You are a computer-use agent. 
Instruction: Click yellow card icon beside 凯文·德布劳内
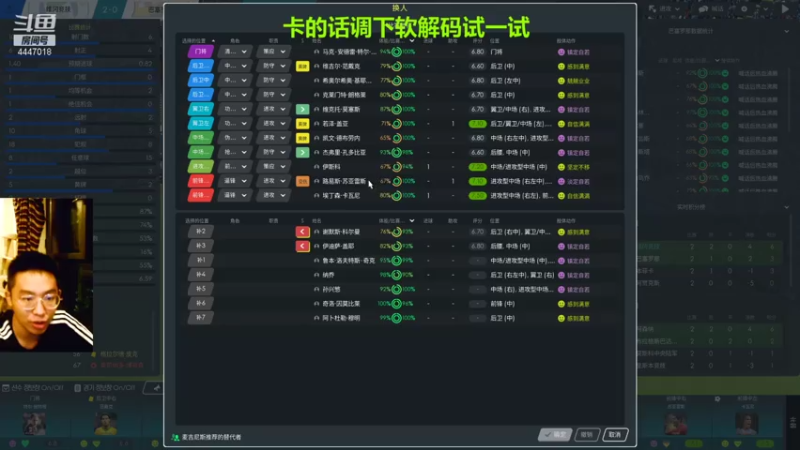point(302,138)
